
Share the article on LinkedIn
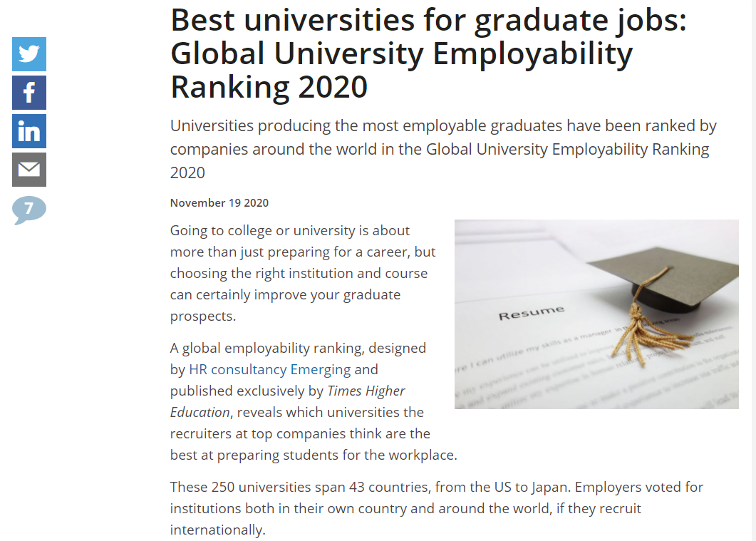click(x=29, y=131)
